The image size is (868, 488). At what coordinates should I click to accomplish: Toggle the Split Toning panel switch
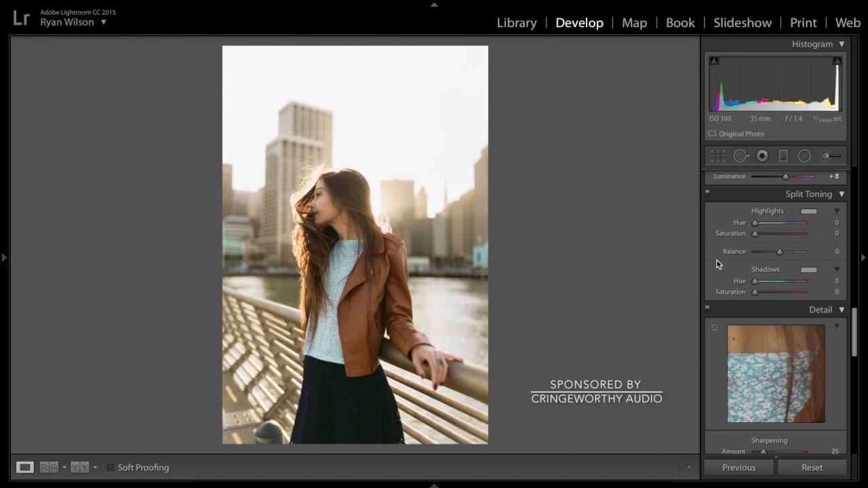pyautogui.click(x=707, y=192)
